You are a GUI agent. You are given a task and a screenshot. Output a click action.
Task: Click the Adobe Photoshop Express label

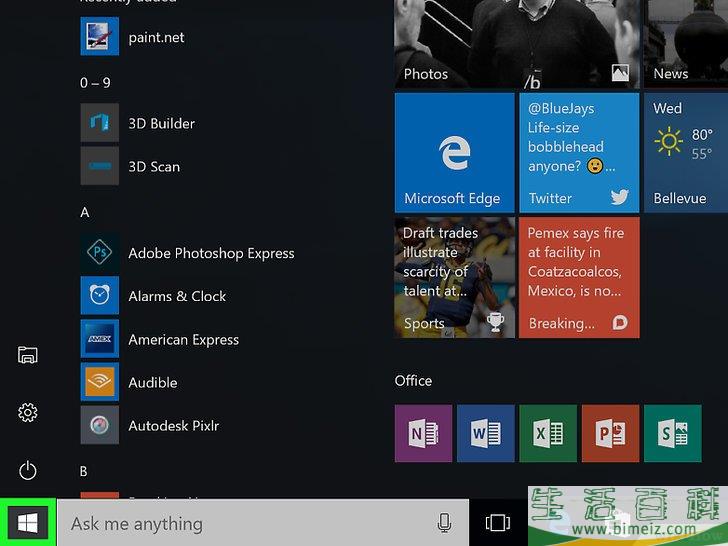tap(211, 253)
